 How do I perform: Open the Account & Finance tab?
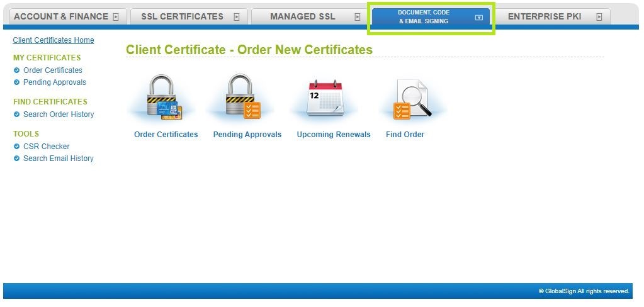tap(68, 17)
